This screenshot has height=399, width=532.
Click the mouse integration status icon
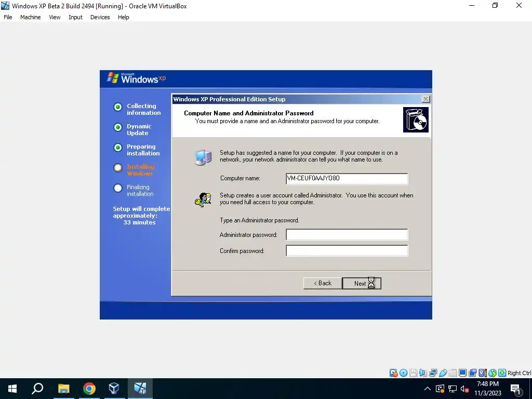click(x=493, y=373)
